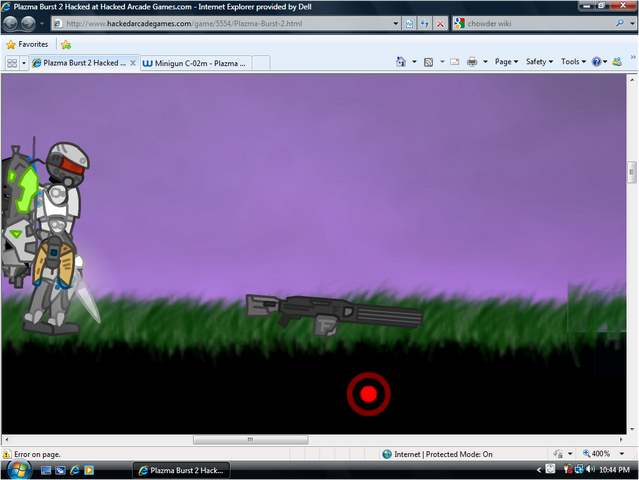Viewport: 639px width, 480px height.
Task: Refresh the page with the Refresh icon
Action: [x=425, y=24]
